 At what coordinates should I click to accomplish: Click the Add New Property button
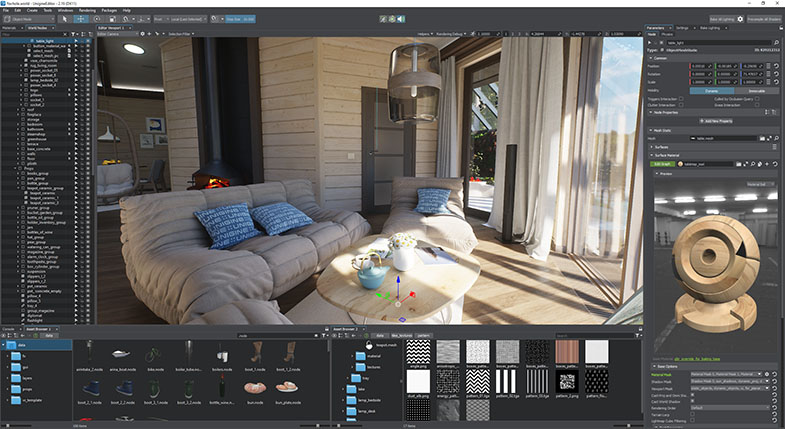point(715,121)
